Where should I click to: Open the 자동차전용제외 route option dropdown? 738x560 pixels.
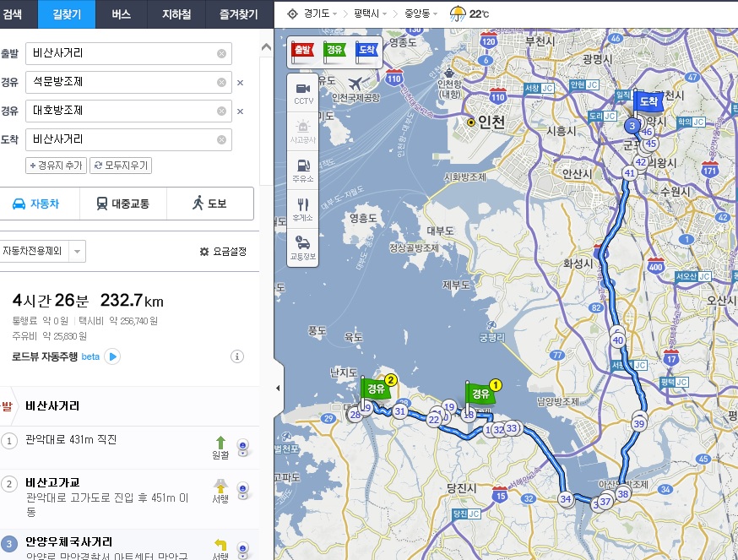pyautogui.click(x=77, y=251)
